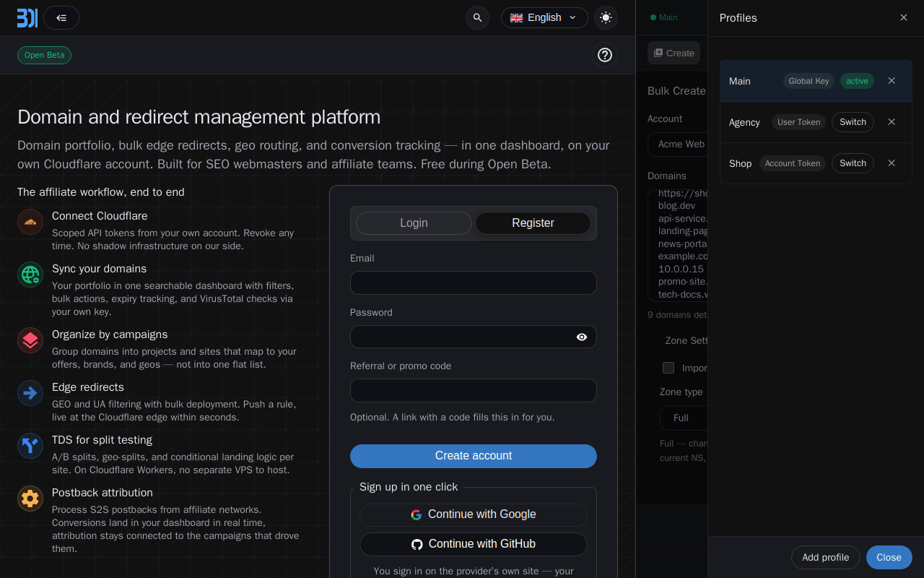Click the Create account button

tap(474, 456)
